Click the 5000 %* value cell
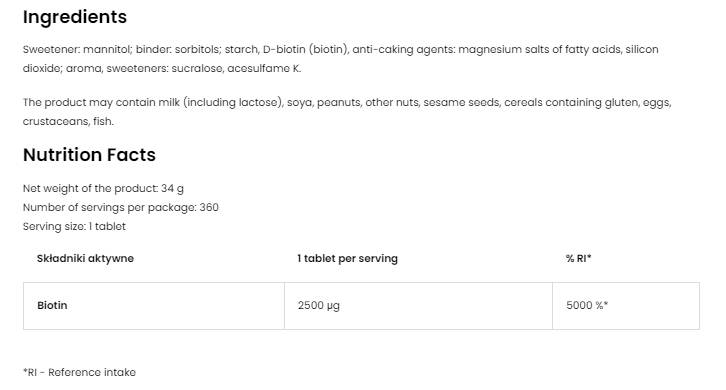 pos(626,306)
